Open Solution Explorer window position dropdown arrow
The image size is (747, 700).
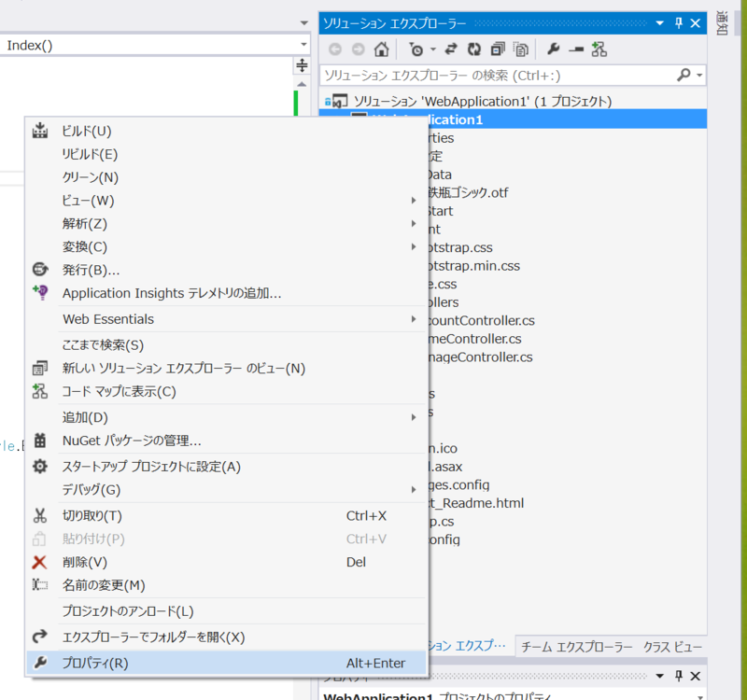tap(660, 22)
